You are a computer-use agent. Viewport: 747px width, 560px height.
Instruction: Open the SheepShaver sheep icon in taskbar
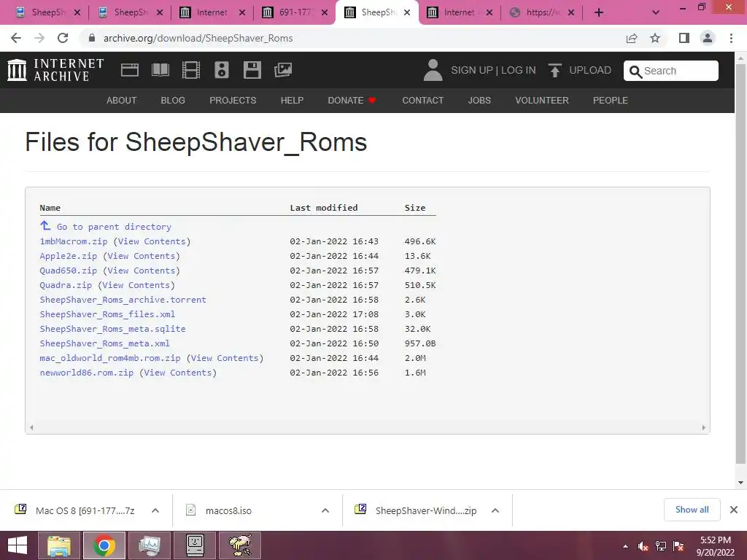[x=239, y=545]
